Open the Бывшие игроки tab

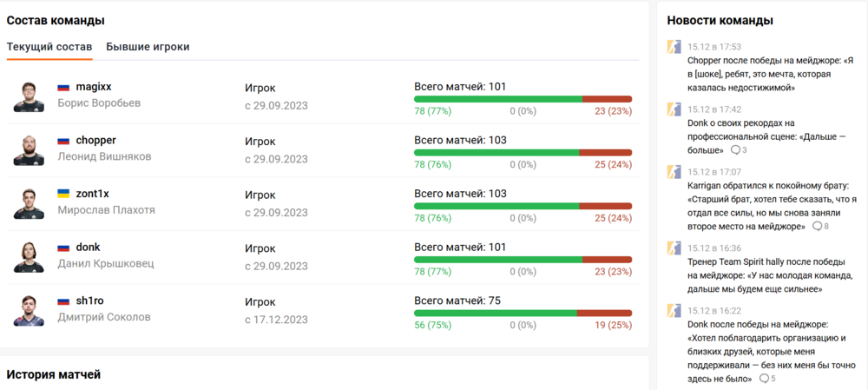(x=148, y=47)
